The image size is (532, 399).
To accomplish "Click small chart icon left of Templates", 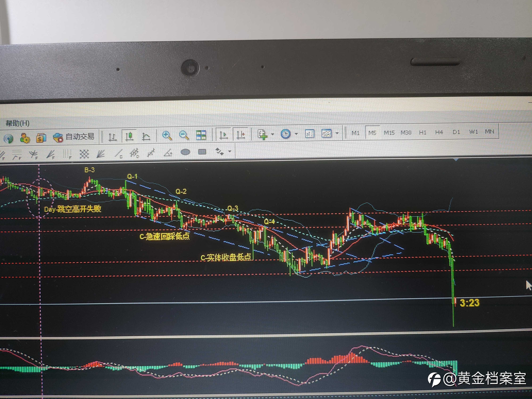I will coord(309,134).
